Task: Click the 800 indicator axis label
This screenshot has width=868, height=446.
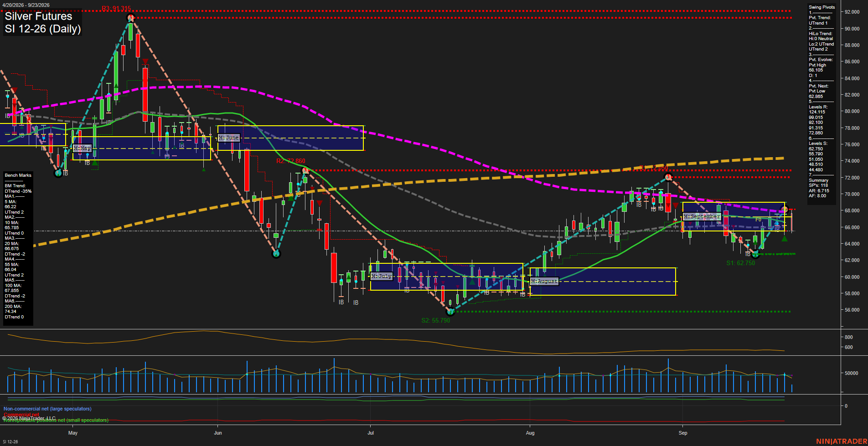Action: (848, 338)
